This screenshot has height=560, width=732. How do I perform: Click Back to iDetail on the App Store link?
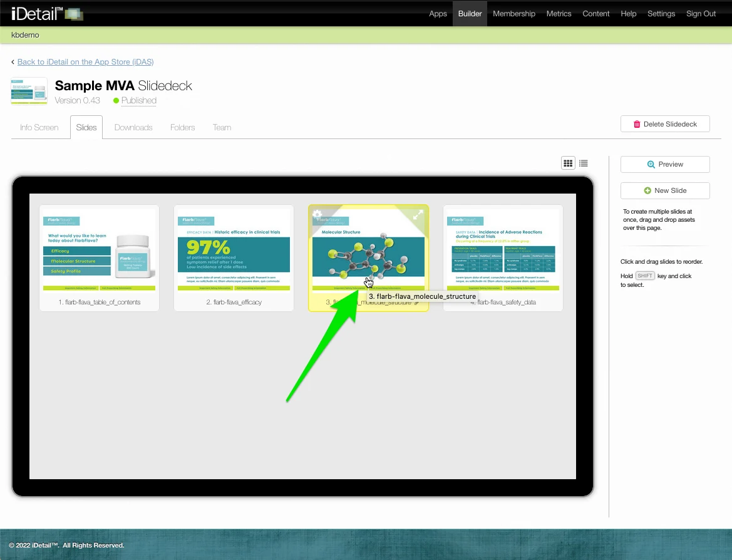tap(85, 61)
